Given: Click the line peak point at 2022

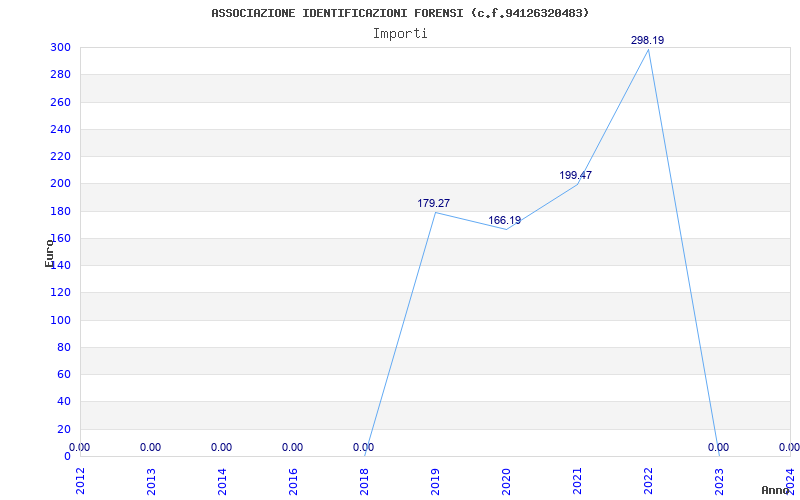Looking at the screenshot, I should [x=648, y=50].
